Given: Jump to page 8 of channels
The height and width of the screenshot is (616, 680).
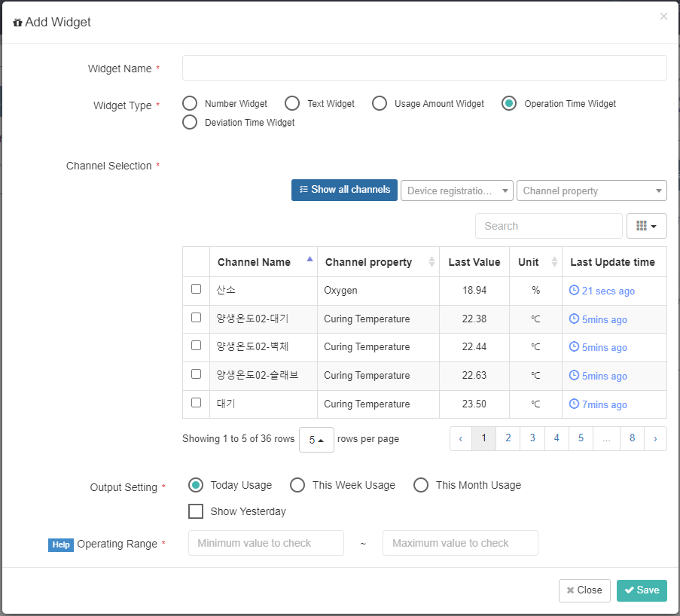Looking at the screenshot, I should coord(633,438).
